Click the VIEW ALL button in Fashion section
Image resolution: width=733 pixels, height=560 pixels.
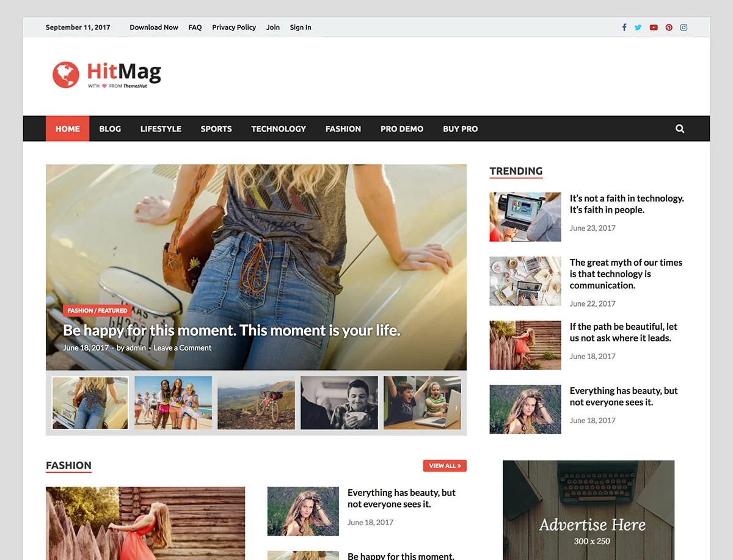click(445, 465)
